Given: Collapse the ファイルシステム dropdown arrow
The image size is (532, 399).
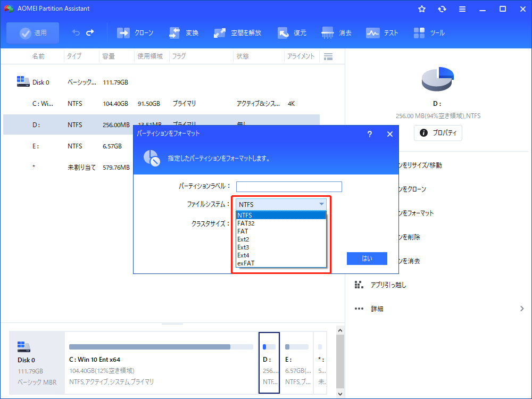Looking at the screenshot, I should (x=321, y=204).
